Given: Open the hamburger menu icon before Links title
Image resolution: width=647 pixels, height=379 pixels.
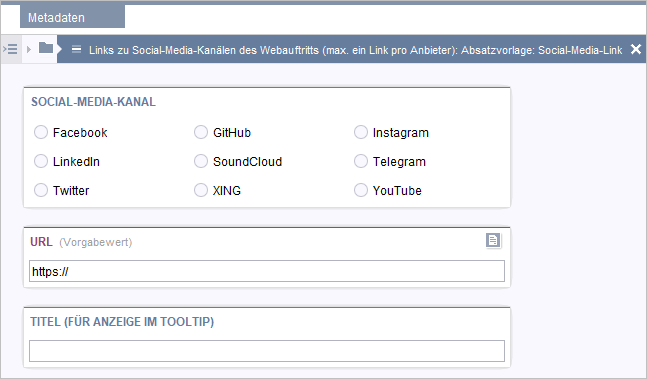Looking at the screenshot, I should tap(76, 49).
